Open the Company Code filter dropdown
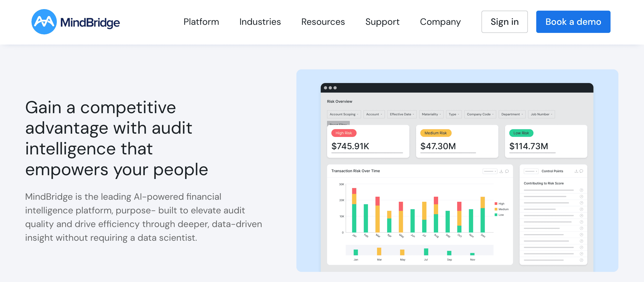This screenshot has height=282, width=644. [480, 114]
